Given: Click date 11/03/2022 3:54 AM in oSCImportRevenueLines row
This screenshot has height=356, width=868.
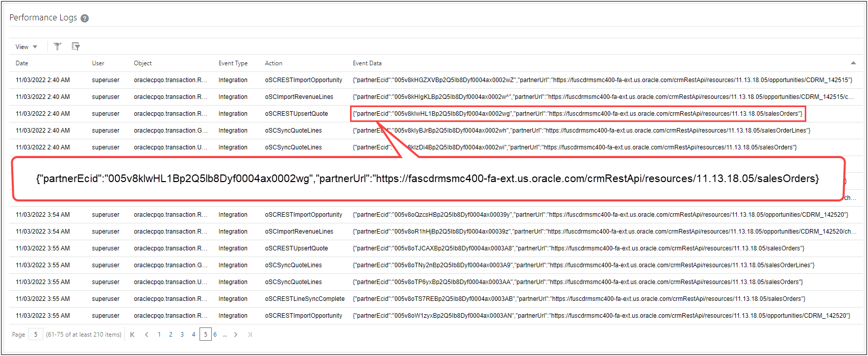Looking at the screenshot, I should tap(43, 232).
